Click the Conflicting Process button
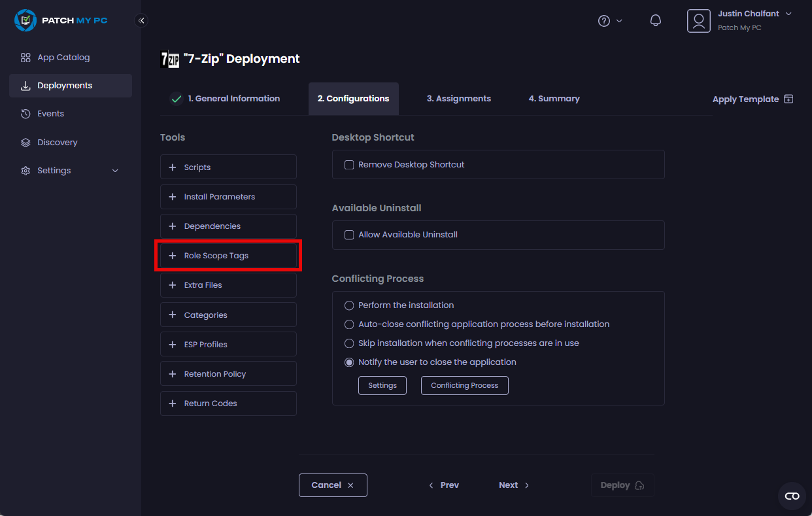This screenshot has height=516, width=812. 464,386
